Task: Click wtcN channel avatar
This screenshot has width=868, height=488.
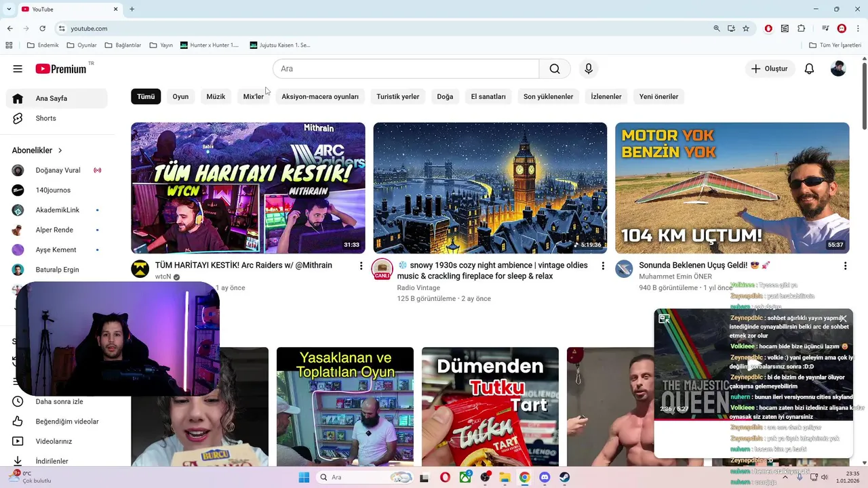Action: (x=140, y=268)
